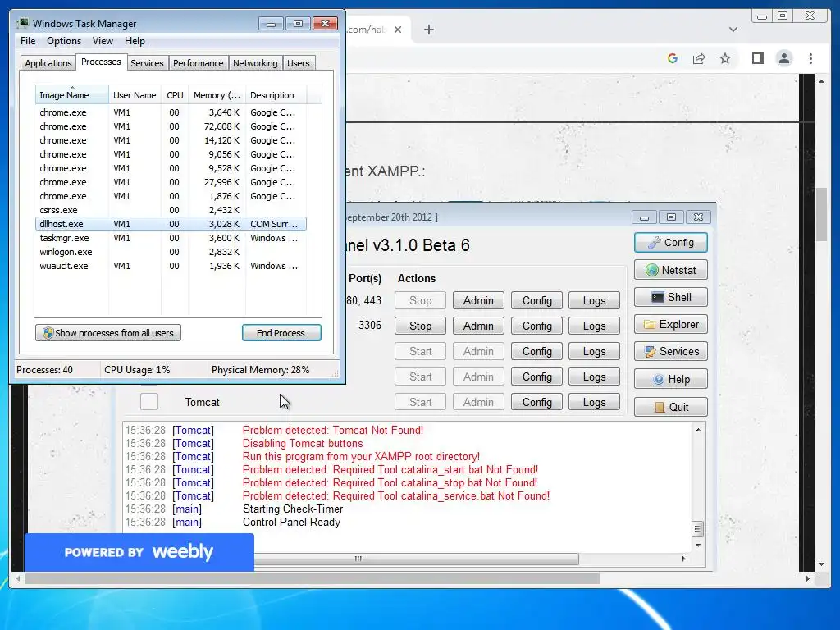Open Explorer from XAMPP panel
The image size is (840, 630).
pos(671,325)
